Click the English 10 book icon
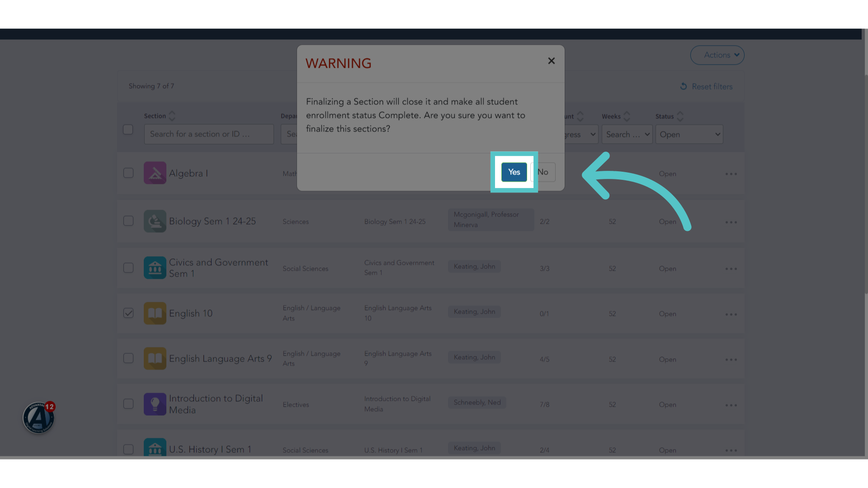Image resolution: width=868 pixels, height=488 pixels. point(155,313)
